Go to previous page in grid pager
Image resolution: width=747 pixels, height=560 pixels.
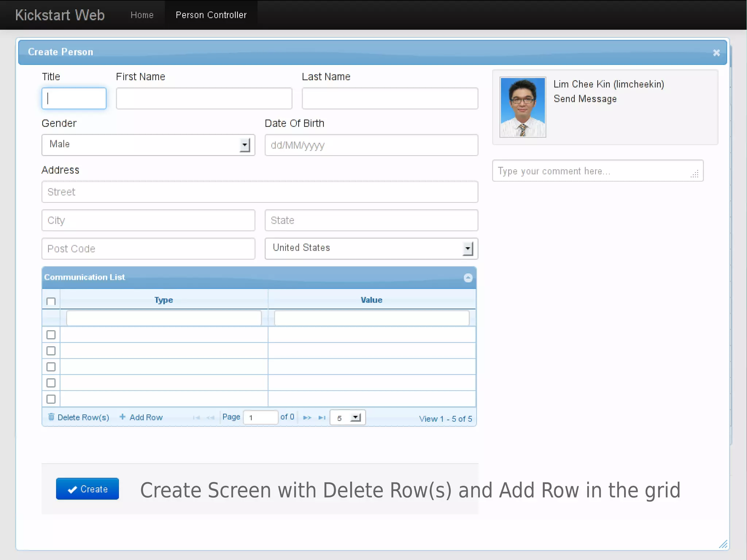(x=210, y=417)
